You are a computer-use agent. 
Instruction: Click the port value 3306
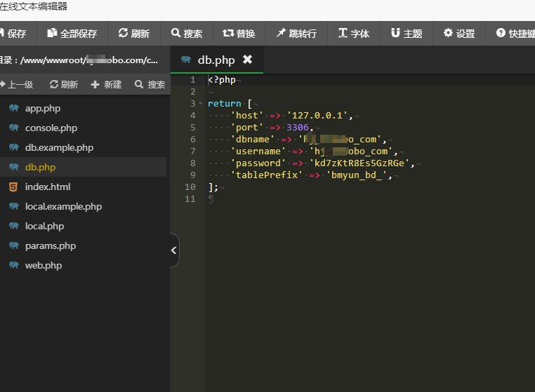coord(298,128)
